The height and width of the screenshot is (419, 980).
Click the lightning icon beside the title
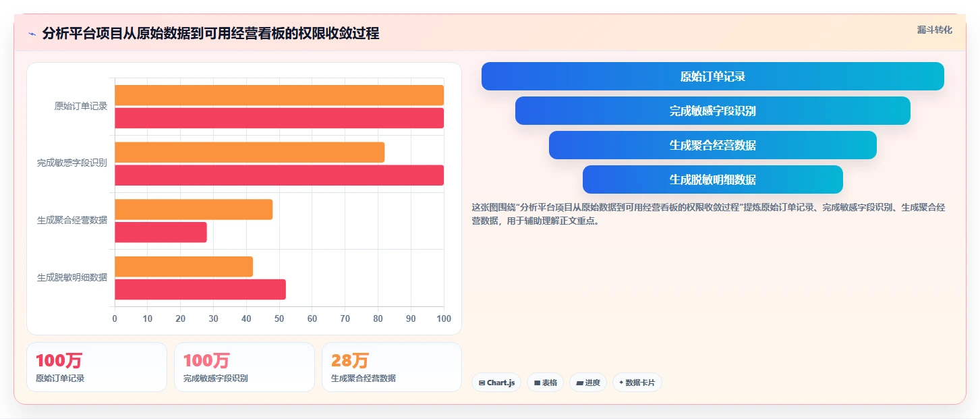click(32, 34)
